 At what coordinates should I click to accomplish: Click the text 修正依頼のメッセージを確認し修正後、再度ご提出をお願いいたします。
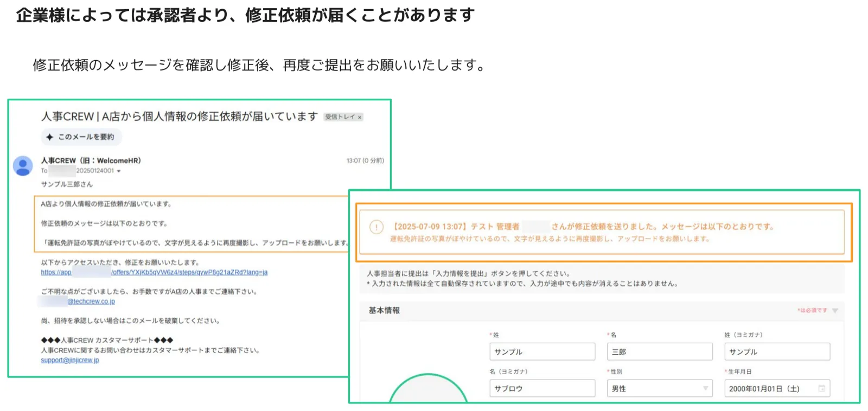point(259,65)
